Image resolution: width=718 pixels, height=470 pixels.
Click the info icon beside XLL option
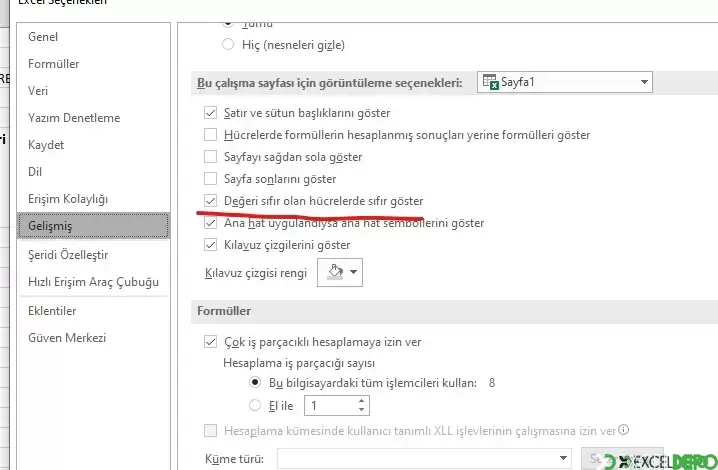(624, 430)
